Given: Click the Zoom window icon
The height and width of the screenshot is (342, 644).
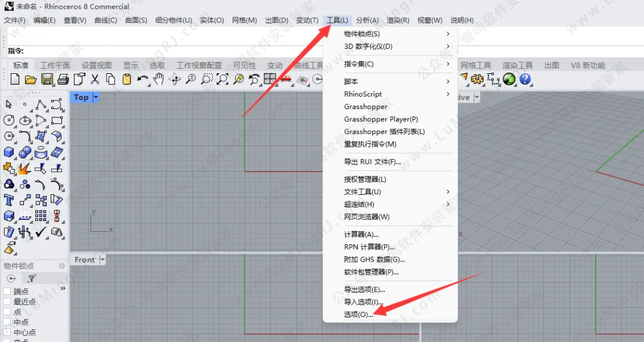Looking at the screenshot, I should coord(206,79).
